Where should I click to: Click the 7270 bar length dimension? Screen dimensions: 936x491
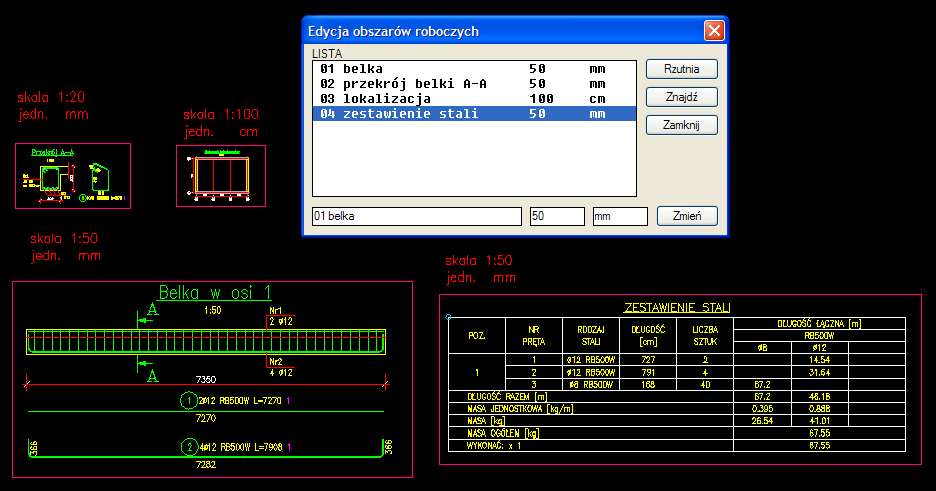[x=206, y=418]
